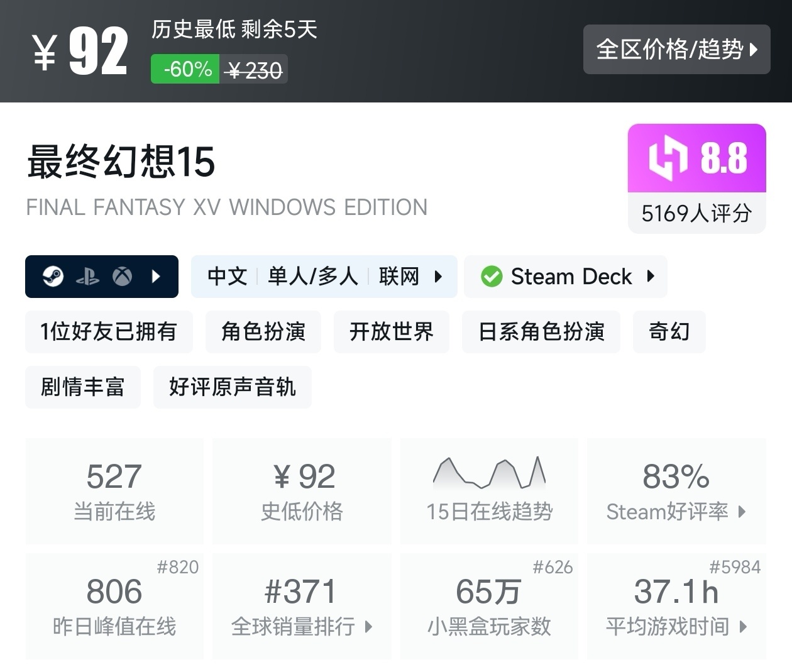Click the green Steam Deck verified checkmark
Screen dimensions: 792x672
click(x=492, y=277)
